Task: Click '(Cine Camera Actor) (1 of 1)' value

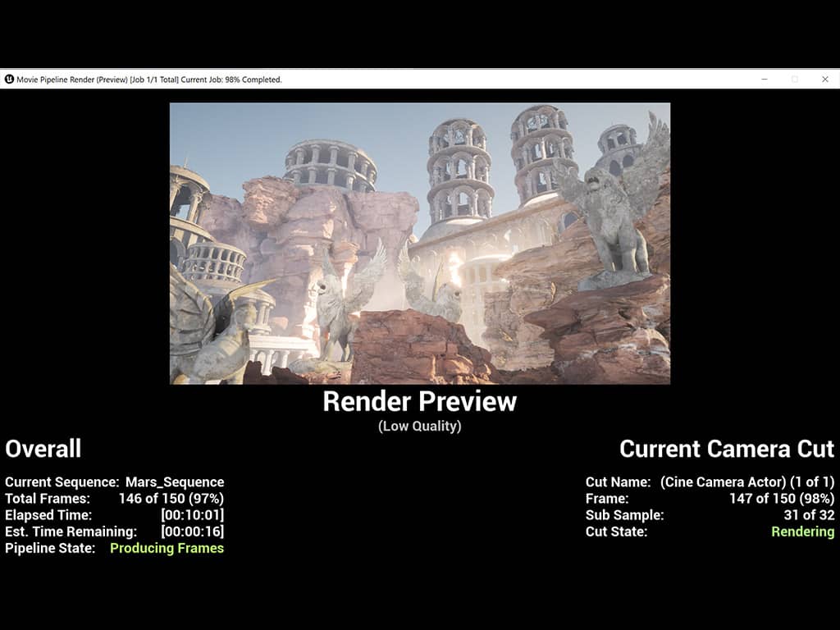Action: pos(747,482)
